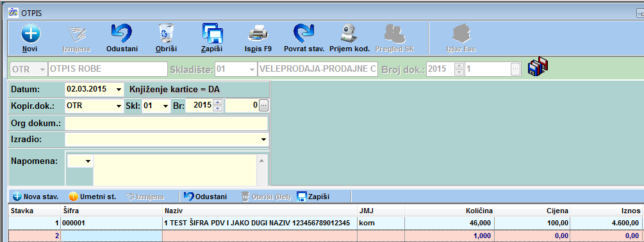644x242 pixels.
Task: Open the Datum date picker dropdown
Action: (x=119, y=89)
